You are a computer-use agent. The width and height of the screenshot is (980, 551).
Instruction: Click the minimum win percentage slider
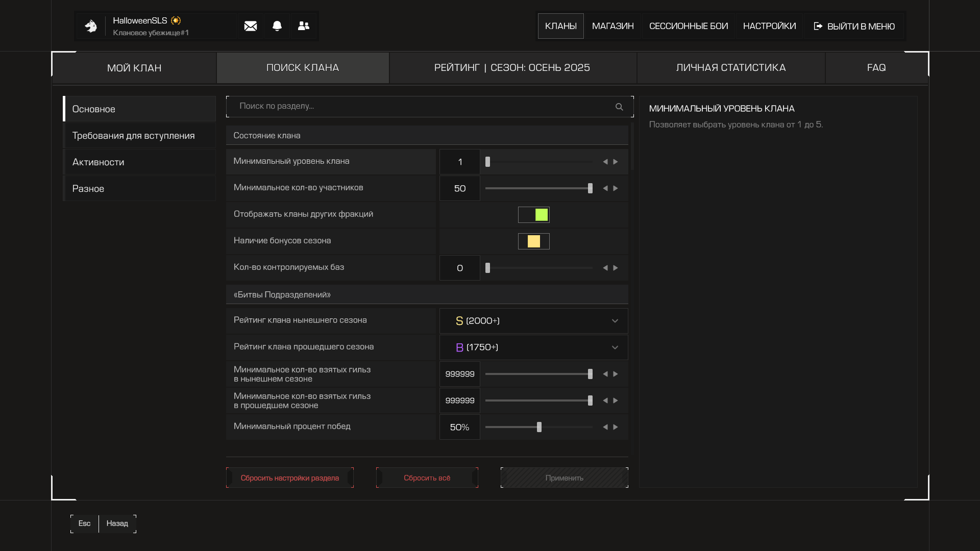[539, 427]
